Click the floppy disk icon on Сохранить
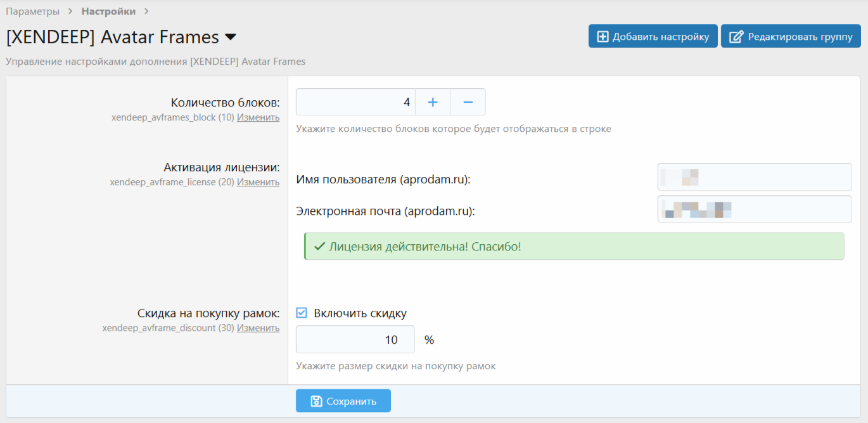Viewport: 868px width, 423px height. click(316, 401)
